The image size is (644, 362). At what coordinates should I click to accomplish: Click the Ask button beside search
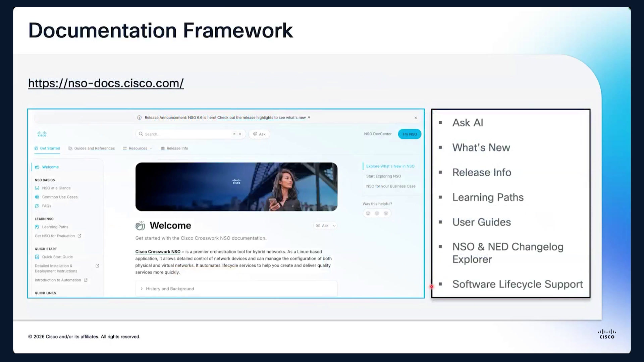259,134
